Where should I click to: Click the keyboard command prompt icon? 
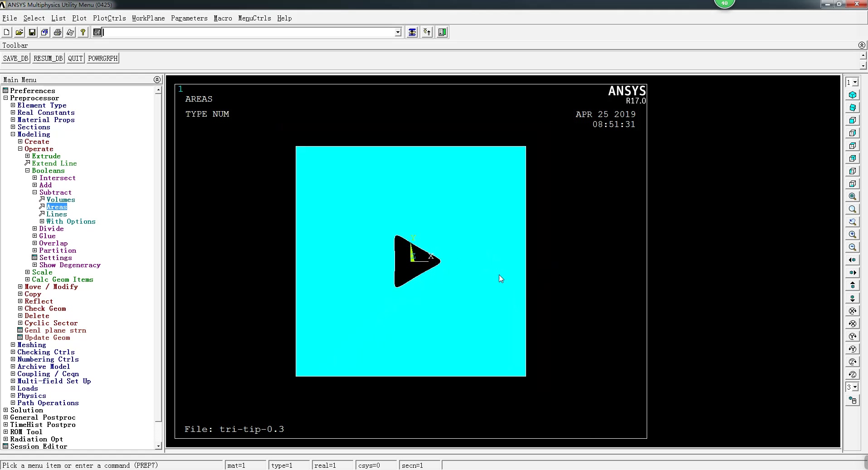[x=97, y=32]
